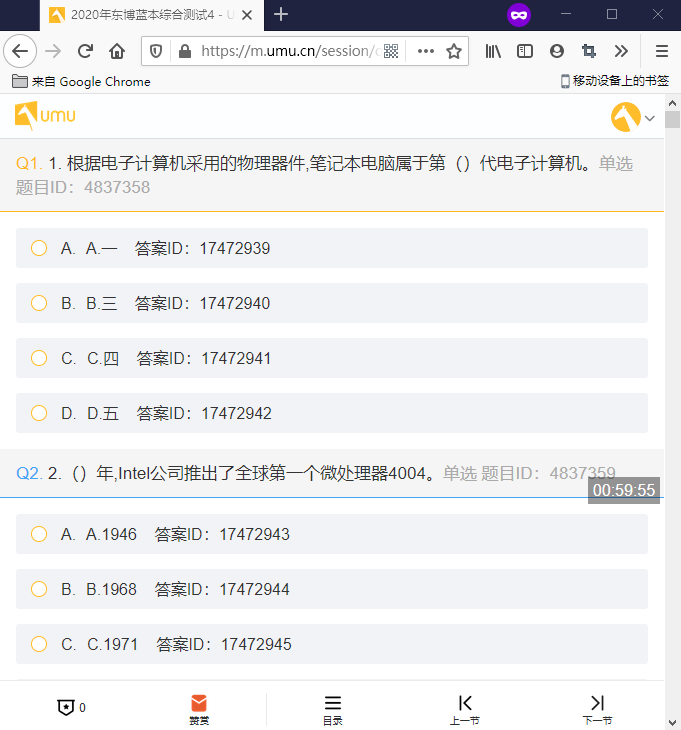Click the 00:59:55 countdown timer
Screen dimensions: 681x730
[x=624, y=490]
